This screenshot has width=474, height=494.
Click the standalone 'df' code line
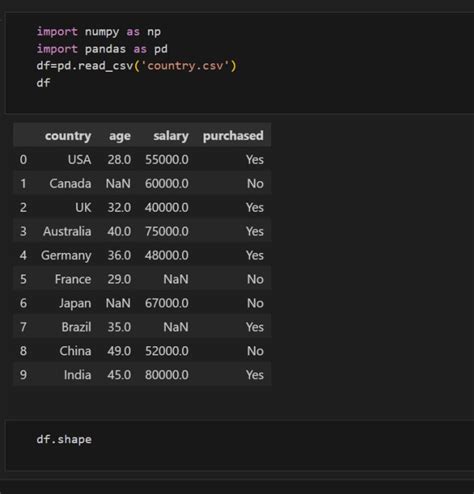tap(43, 83)
